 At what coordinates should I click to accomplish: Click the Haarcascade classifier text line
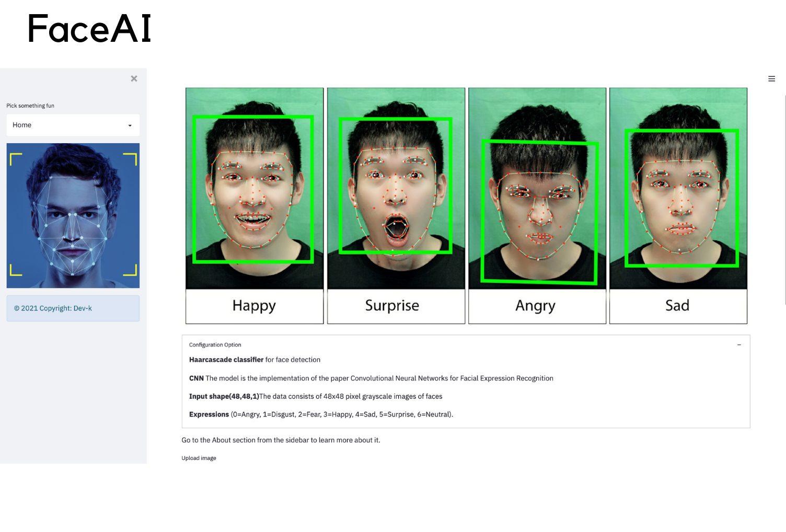click(x=255, y=360)
